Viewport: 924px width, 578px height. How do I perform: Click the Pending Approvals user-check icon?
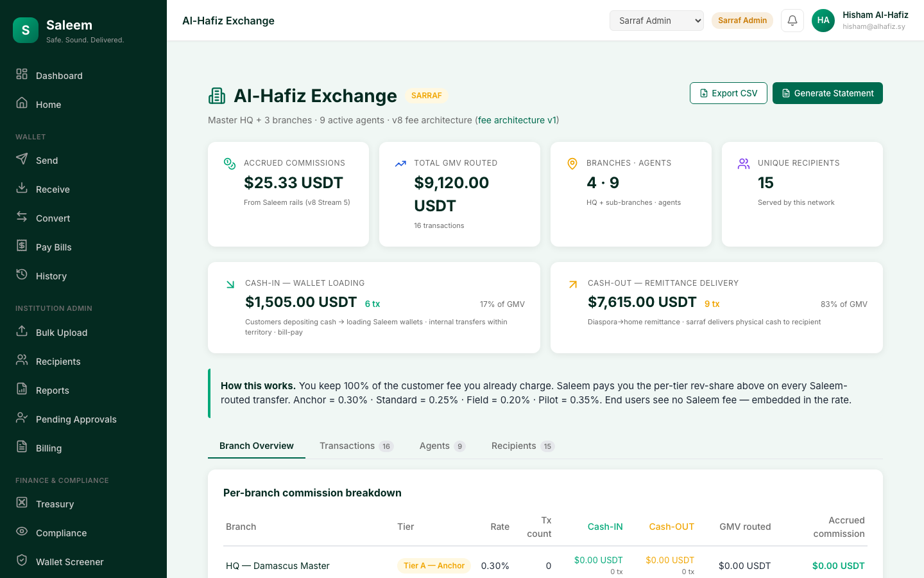coord(22,417)
